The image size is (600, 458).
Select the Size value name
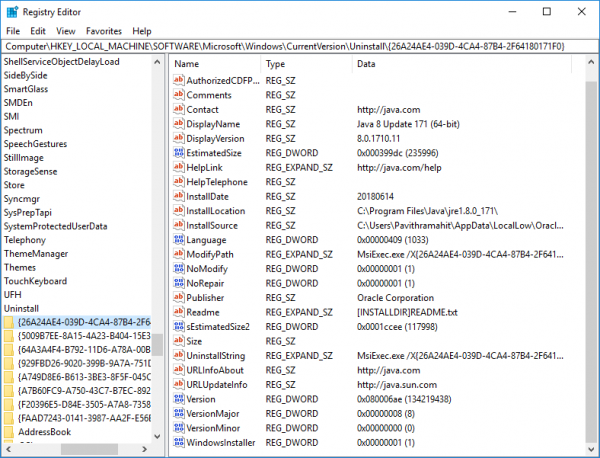[x=194, y=341]
